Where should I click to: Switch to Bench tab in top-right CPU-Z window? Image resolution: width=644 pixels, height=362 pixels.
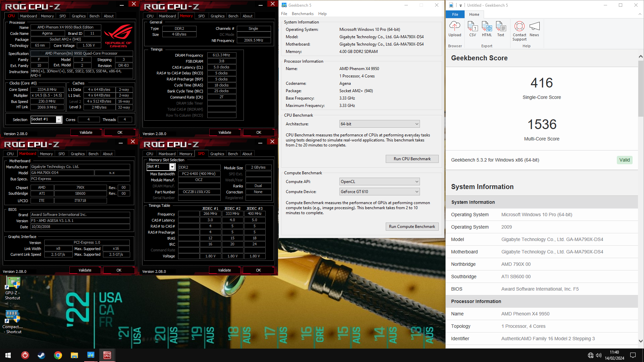[x=233, y=16]
